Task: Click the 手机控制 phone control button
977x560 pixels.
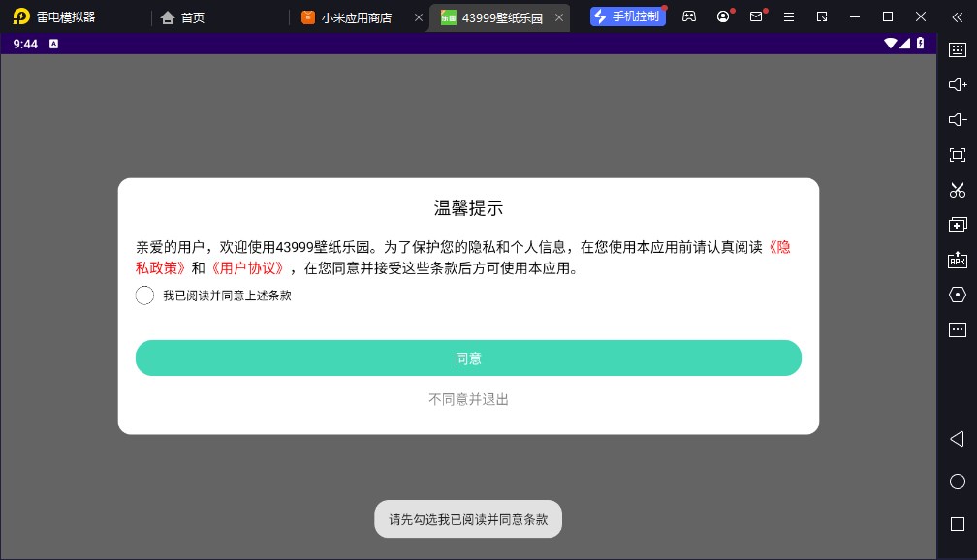Action: pos(628,16)
